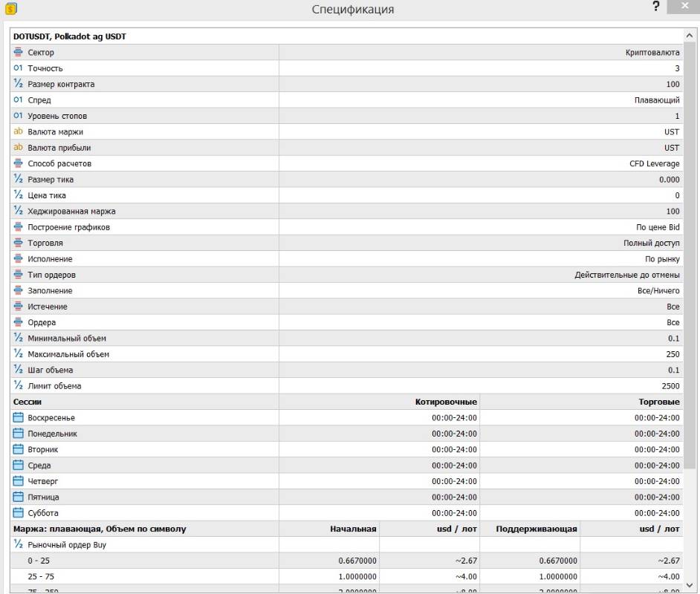
Task: Click the calendar icon next to Воскресенье
Action: [x=19, y=418]
